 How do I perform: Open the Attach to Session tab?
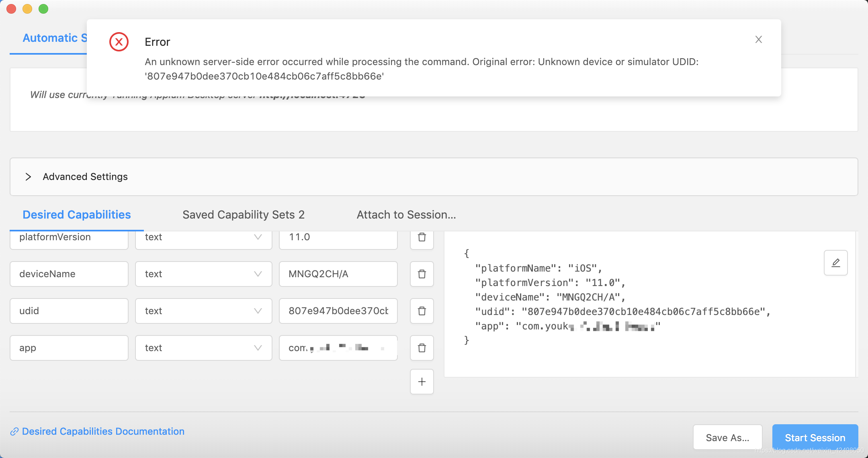pos(406,215)
